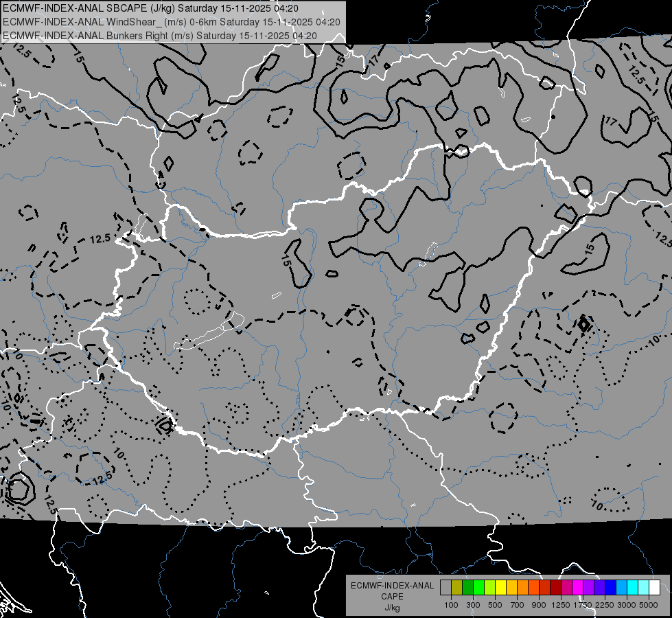Viewport: 672px width, 618px height.
Task: Click the legend value 300
Action: point(473,605)
